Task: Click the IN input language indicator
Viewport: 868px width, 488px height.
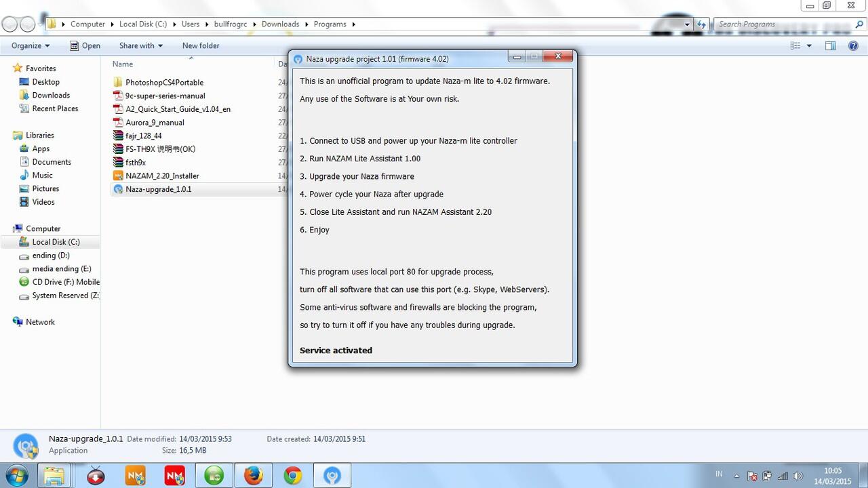Action: click(x=719, y=474)
